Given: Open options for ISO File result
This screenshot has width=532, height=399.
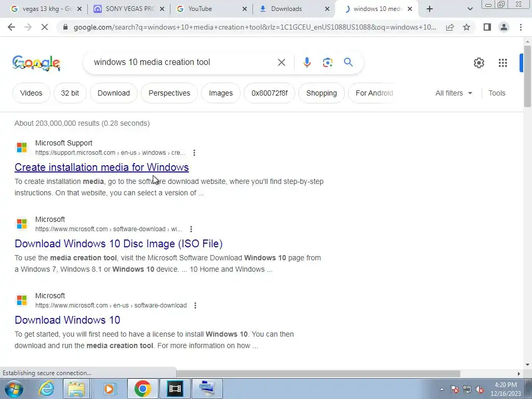Looking at the screenshot, I should pos(191,229).
